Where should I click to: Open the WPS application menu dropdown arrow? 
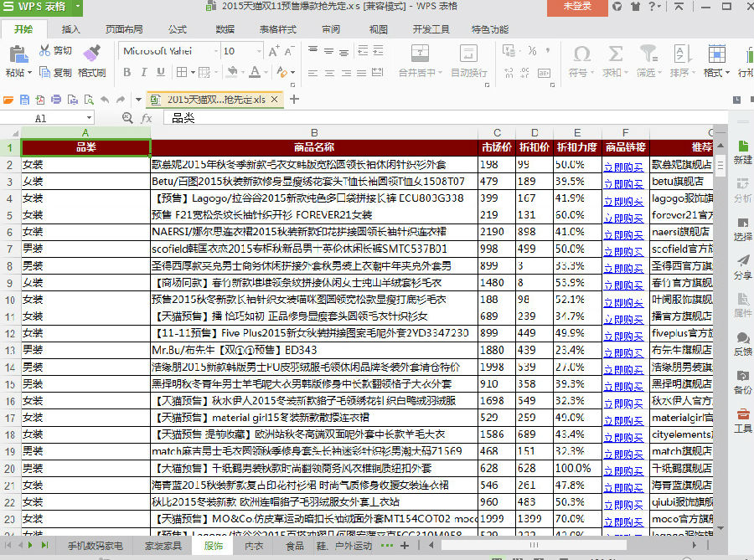point(77,7)
